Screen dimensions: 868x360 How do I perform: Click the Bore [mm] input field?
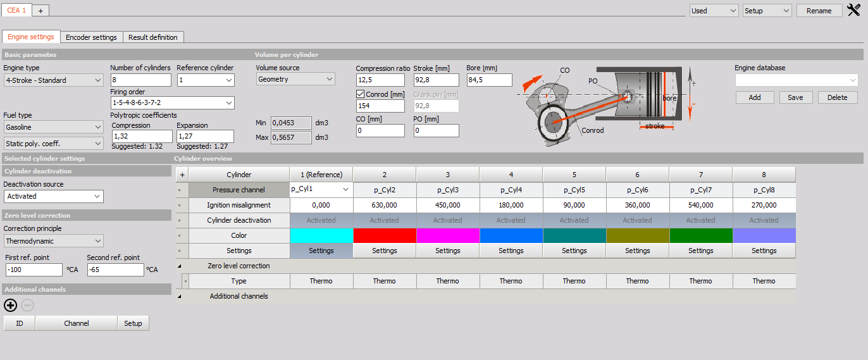(x=490, y=80)
